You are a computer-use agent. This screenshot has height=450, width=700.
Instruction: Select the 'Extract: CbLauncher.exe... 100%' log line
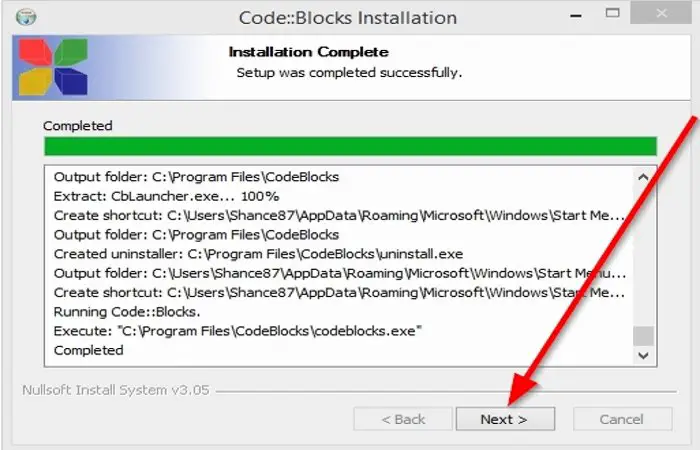pyautogui.click(x=166, y=196)
